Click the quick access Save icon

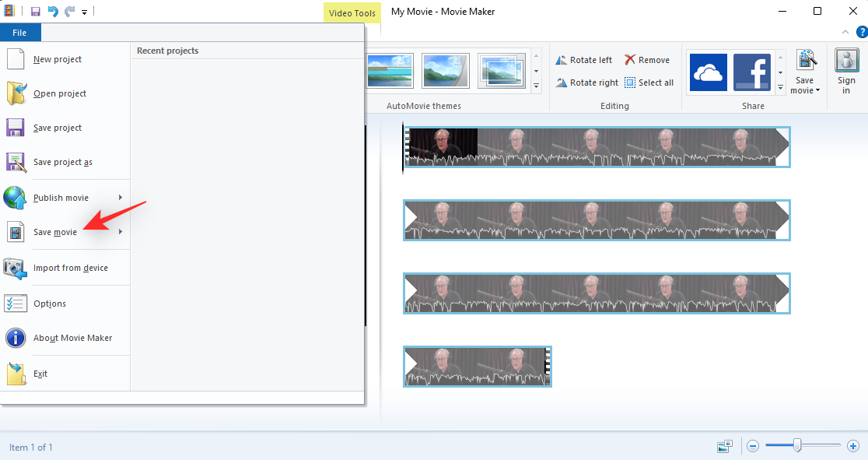point(36,11)
